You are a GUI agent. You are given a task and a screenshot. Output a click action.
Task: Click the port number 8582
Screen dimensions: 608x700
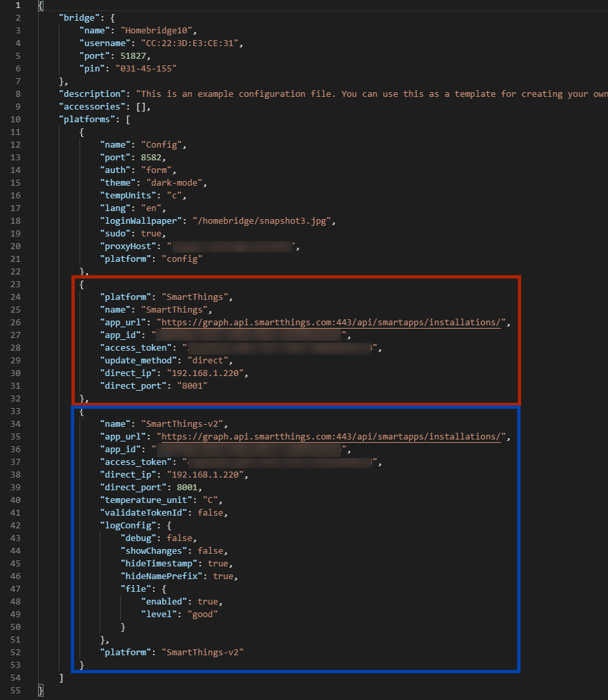151,158
